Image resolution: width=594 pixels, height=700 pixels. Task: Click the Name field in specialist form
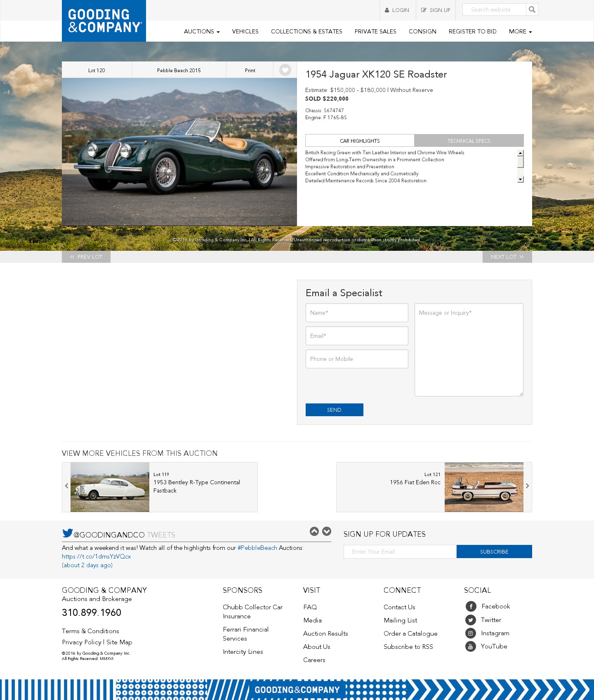pos(357,313)
